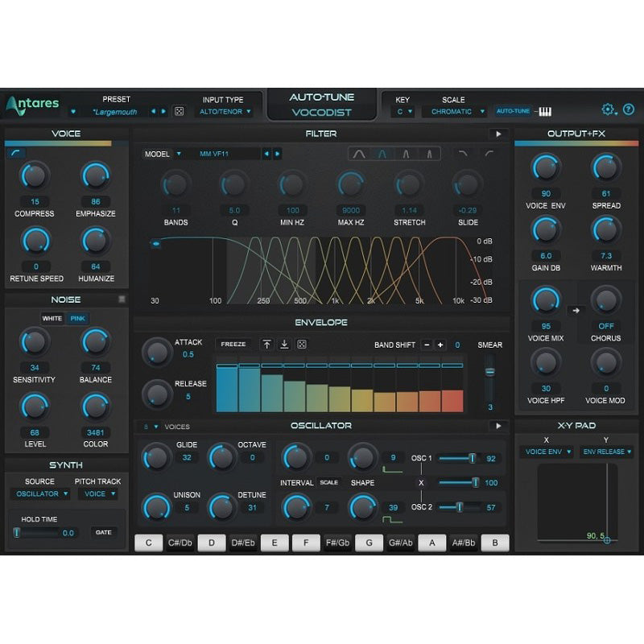Image resolution: width=644 pixels, height=644 pixels.
Task: Click the Filter handle dot in the graph
Action: pos(156,244)
